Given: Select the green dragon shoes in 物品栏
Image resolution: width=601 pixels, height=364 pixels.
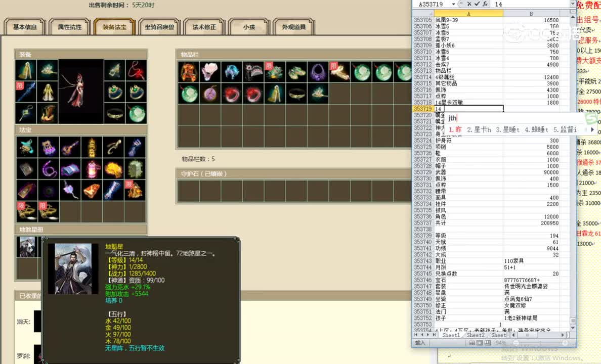Looking at the screenshot, I should [x=296, y=72].
